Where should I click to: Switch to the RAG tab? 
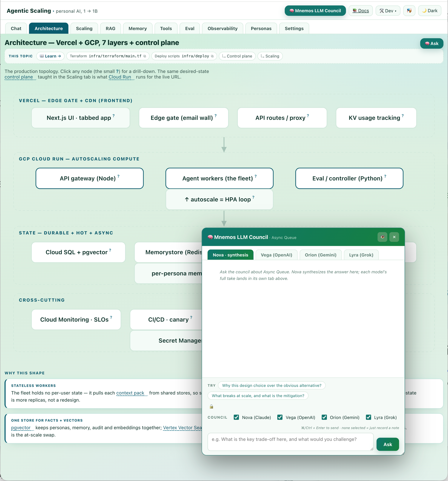111,28
